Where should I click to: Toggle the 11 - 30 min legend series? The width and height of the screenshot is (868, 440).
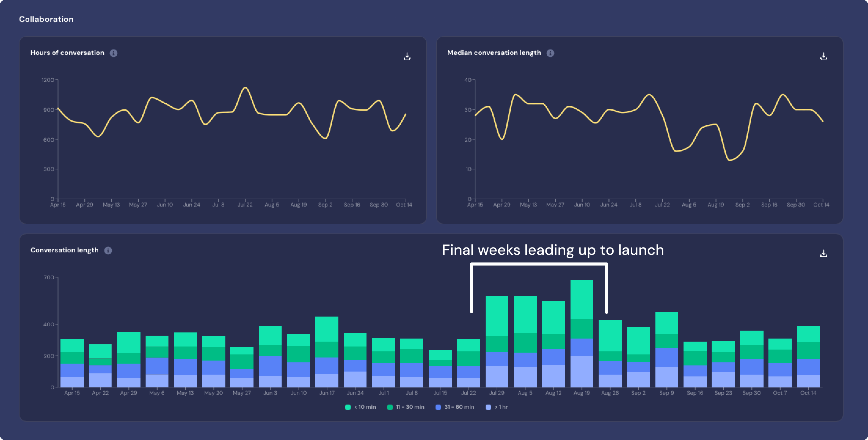point(406,407)
